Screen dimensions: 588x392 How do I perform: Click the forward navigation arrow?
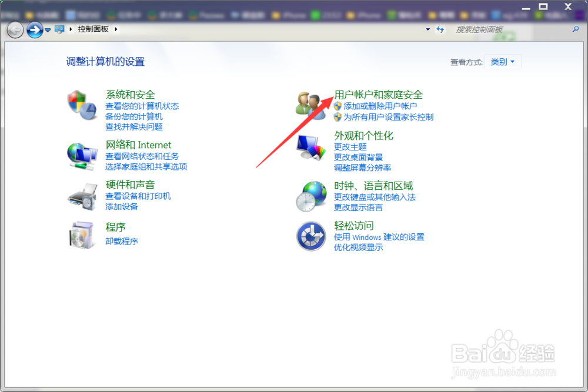[x=35, y=29]
